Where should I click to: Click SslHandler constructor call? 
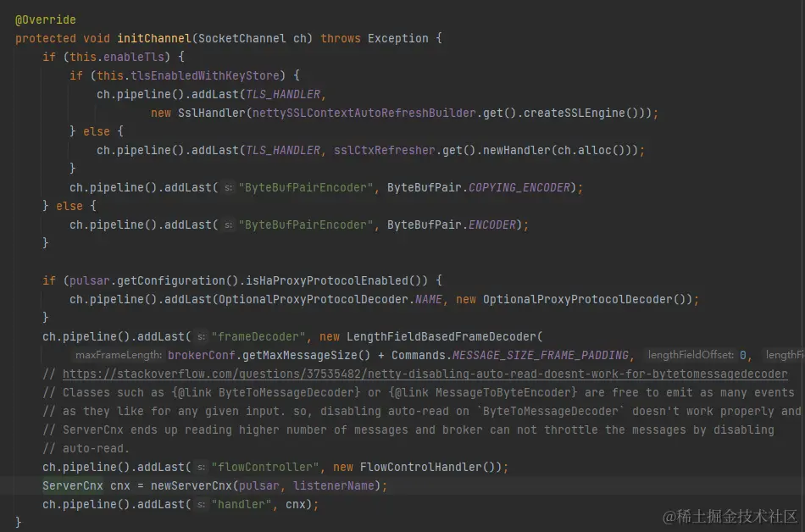click(x=212, y=113)
